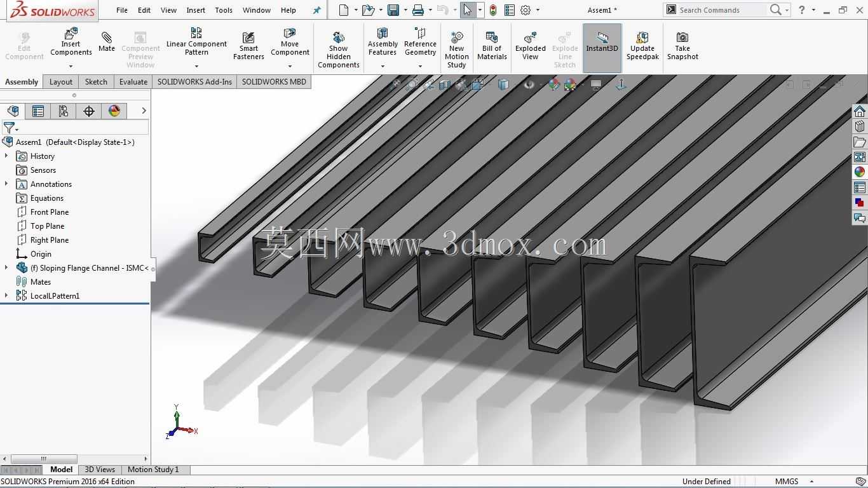The image size is (868, 488).
Task: Switch to SOLIDWORKS Add-Ins tab
Action: [194, 82]
